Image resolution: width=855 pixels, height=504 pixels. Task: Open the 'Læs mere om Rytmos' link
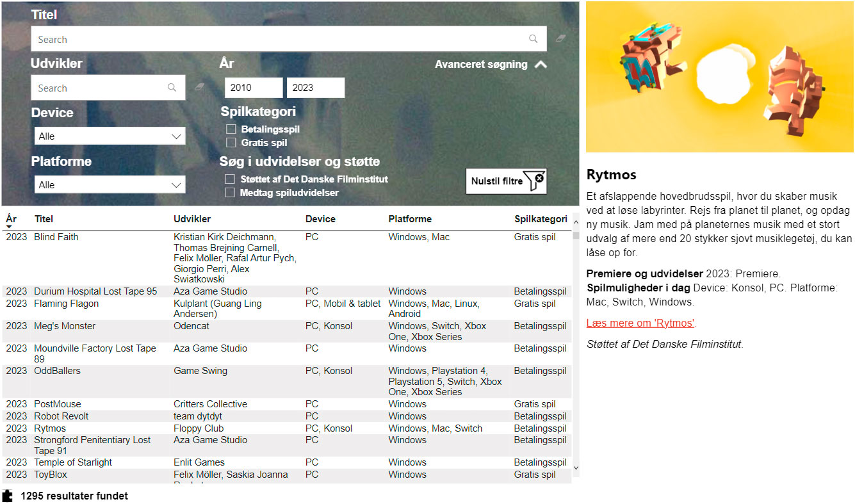[x=641, y=323]
